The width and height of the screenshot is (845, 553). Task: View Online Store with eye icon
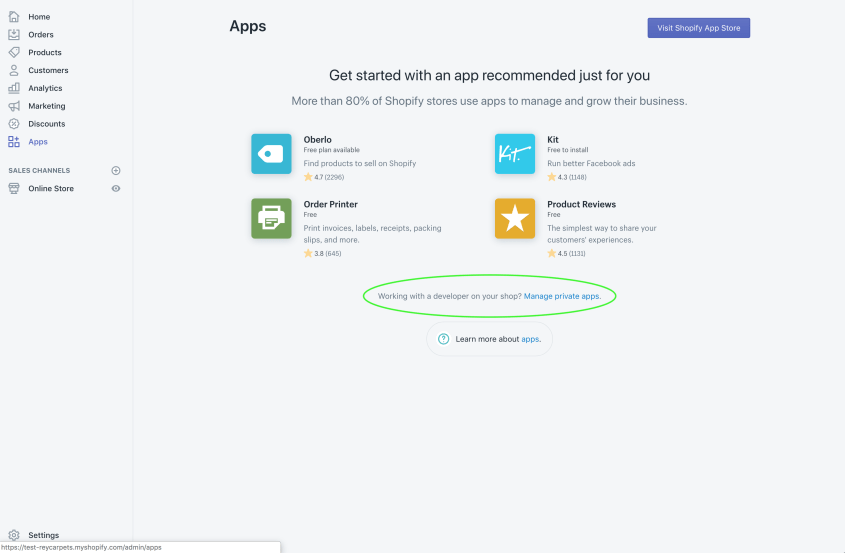coord(116,188)
